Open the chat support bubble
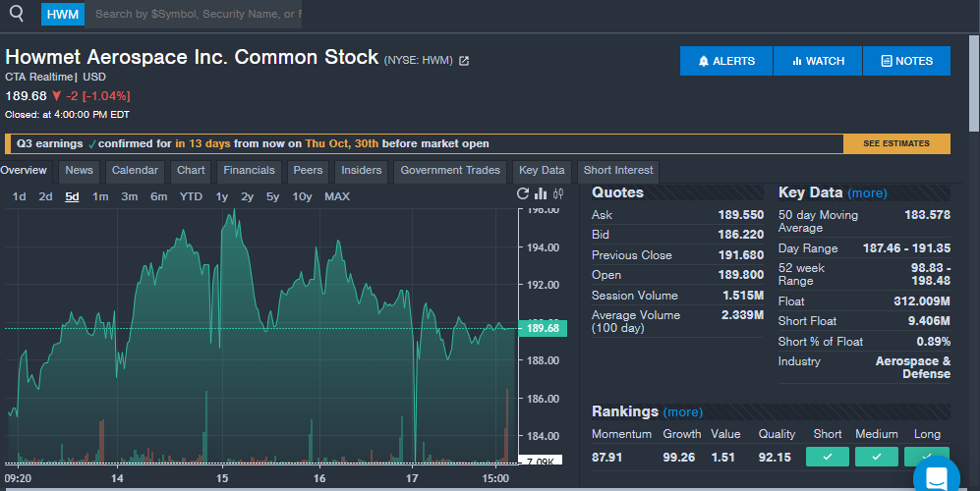The height and width of the screenshot is (491, 980). [935, 477]
